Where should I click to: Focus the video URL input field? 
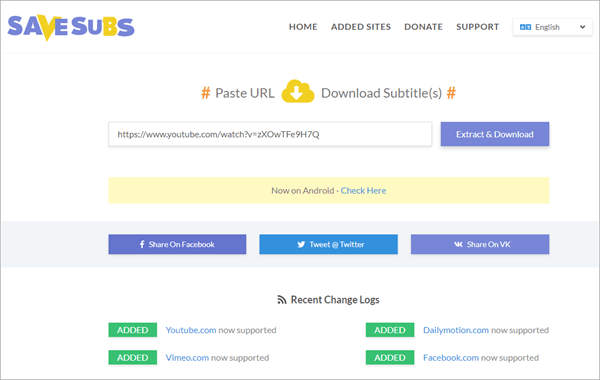click(x=270, y=134)
